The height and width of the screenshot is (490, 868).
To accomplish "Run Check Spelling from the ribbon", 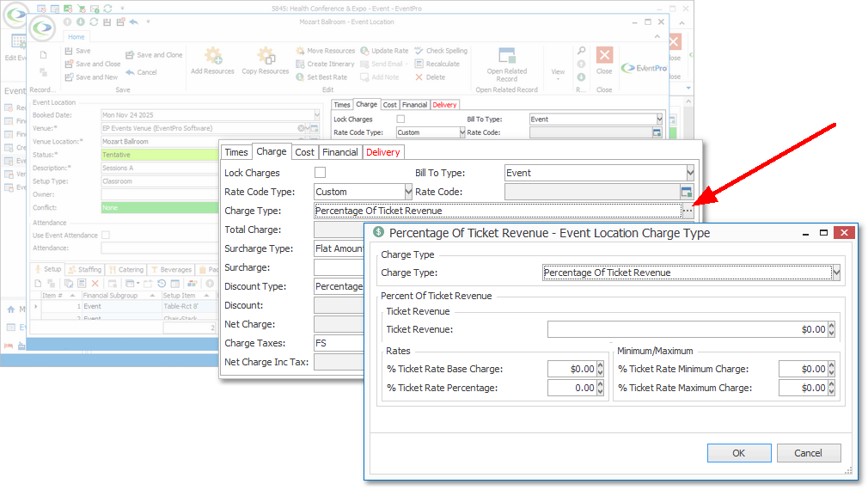I will click(x=441, y=51).
